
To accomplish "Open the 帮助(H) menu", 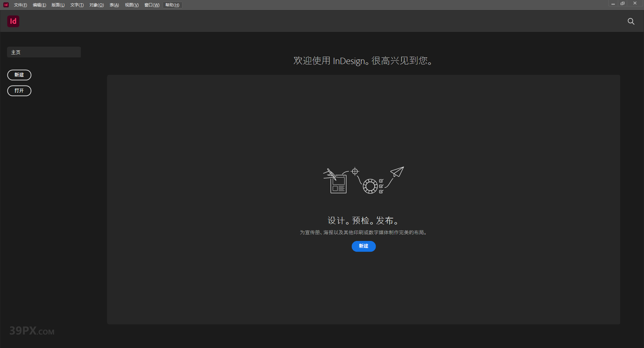I will pos(172,5).
